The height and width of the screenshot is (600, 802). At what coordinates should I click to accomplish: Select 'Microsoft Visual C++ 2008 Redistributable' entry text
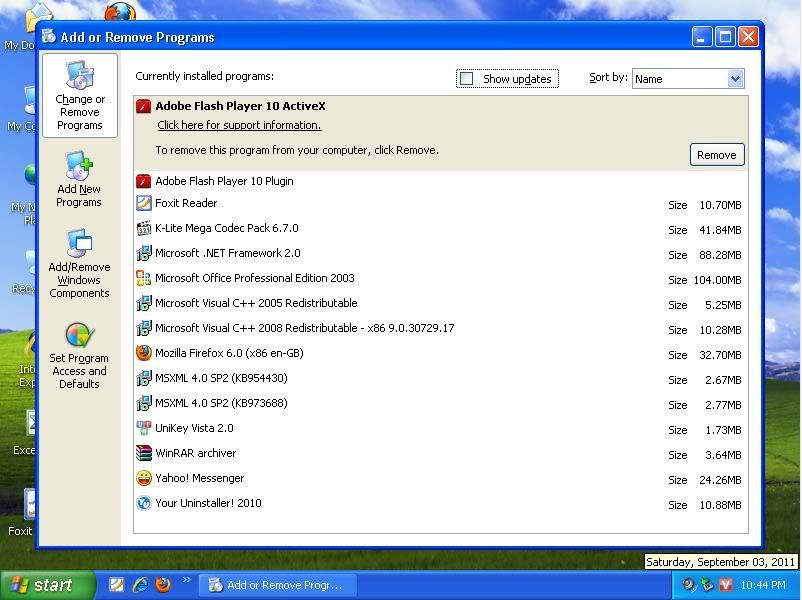point(305,328)
